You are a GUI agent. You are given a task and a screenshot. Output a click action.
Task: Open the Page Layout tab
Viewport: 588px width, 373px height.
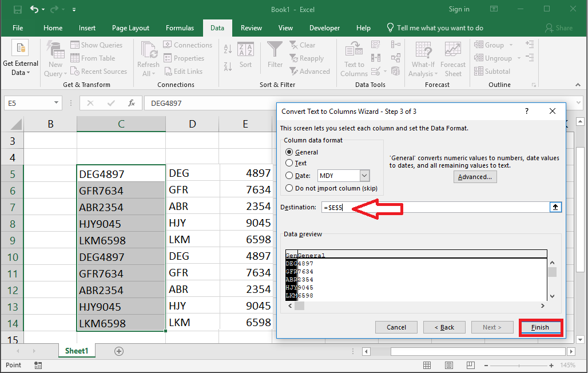point(130,28)
